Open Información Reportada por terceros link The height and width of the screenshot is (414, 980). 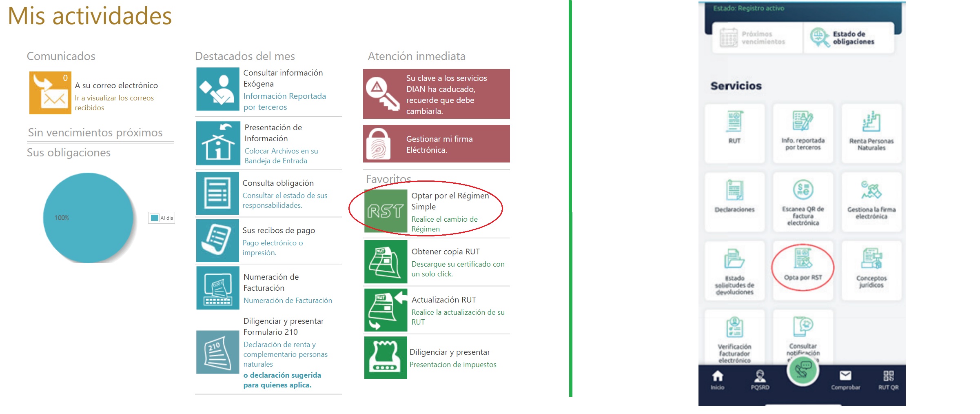click(x=284, y=101)
